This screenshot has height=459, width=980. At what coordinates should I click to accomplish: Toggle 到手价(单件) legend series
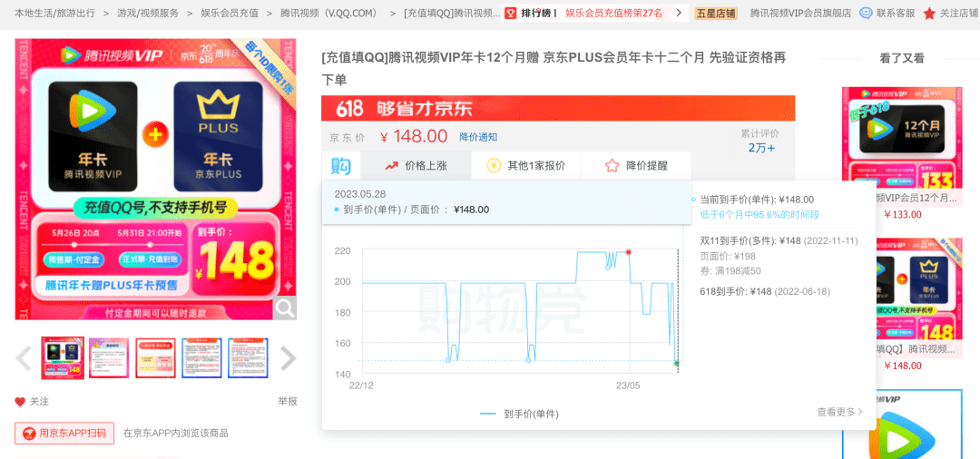point(519,414)
